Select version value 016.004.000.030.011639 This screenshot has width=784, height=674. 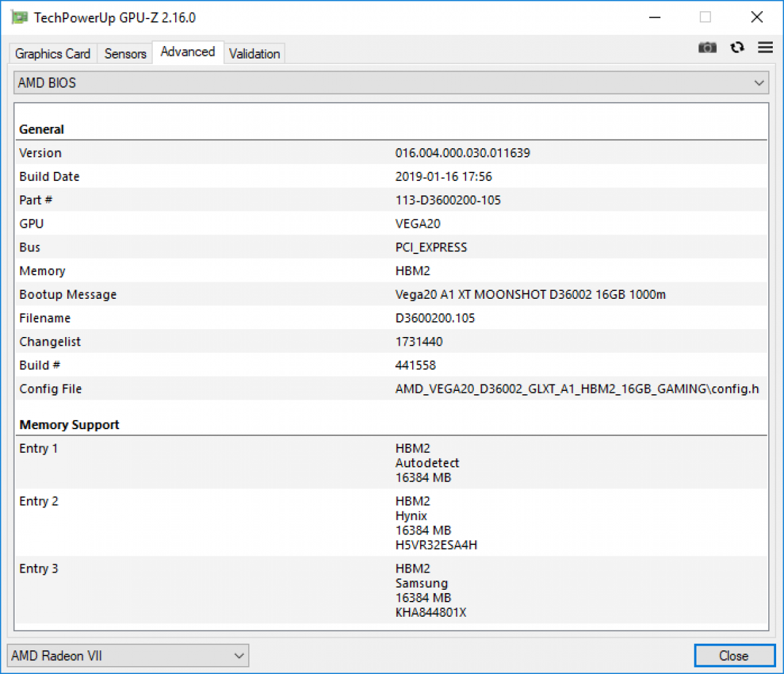(x=463, y=153)
